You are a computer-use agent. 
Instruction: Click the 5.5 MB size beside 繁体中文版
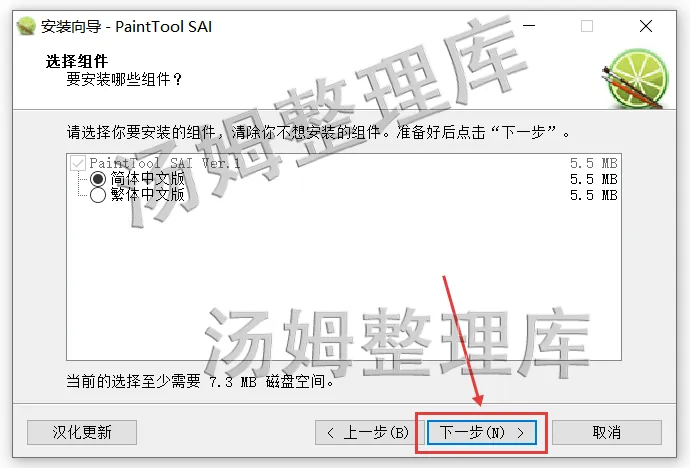pos(594,195)
